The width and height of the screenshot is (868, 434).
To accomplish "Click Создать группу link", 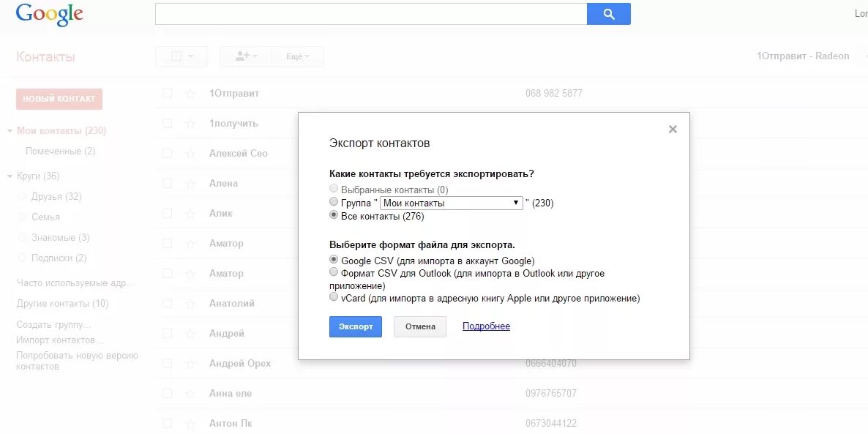I will [x=53, y=324].
